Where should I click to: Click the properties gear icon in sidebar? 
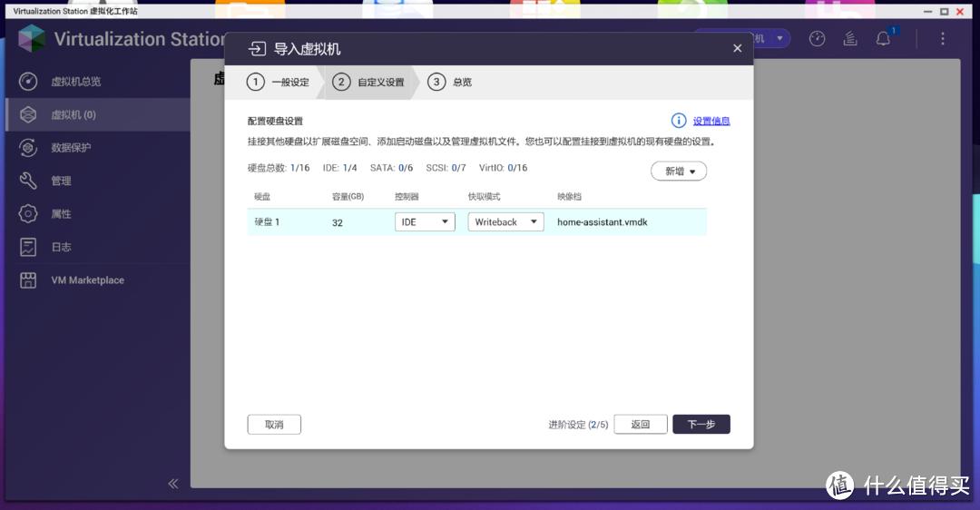coord(28,214)
